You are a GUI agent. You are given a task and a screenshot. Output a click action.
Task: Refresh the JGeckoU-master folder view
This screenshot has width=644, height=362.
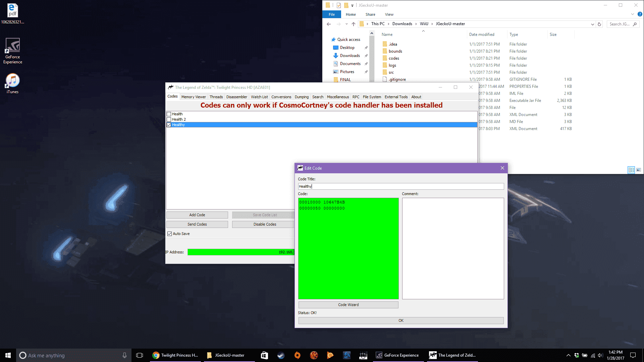point(599,24)
